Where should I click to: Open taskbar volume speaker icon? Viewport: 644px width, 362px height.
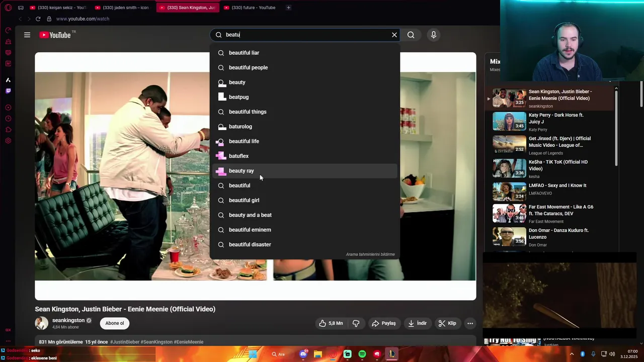612,354
